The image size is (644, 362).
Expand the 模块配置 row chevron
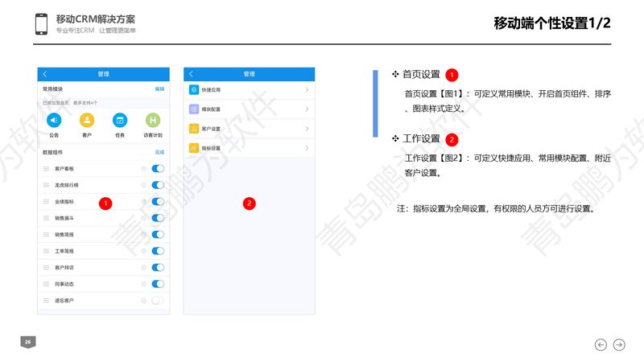(x=307, y=109)
